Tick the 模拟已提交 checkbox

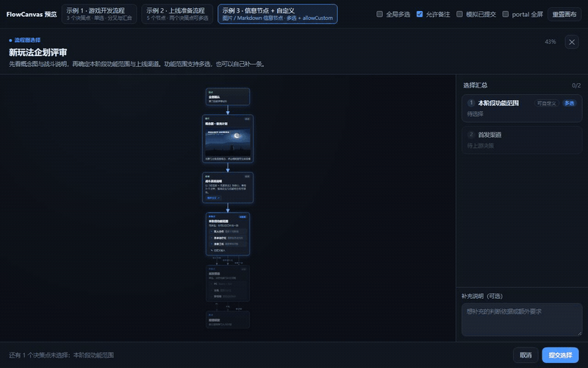tap(459, 14)
